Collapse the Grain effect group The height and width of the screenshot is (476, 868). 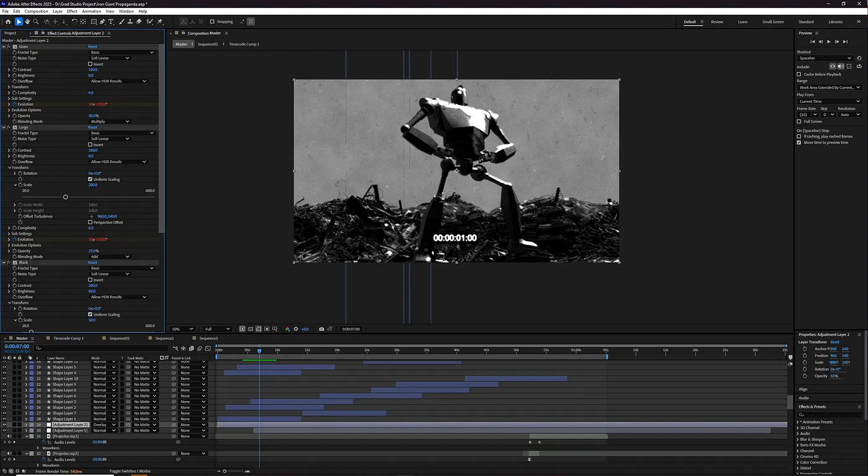pos(4,46)
